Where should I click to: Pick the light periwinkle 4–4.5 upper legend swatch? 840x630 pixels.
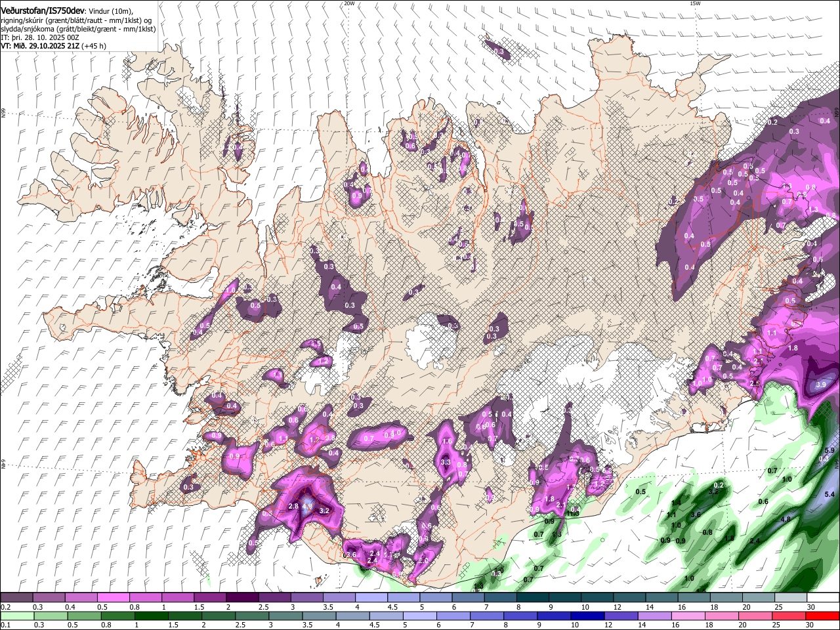tap(371, 598)
